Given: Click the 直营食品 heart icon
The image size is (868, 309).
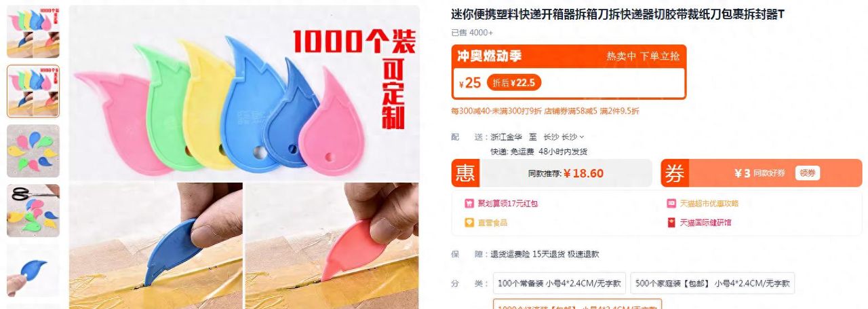Looking at the screenshot, I should [x=469, y=222].
